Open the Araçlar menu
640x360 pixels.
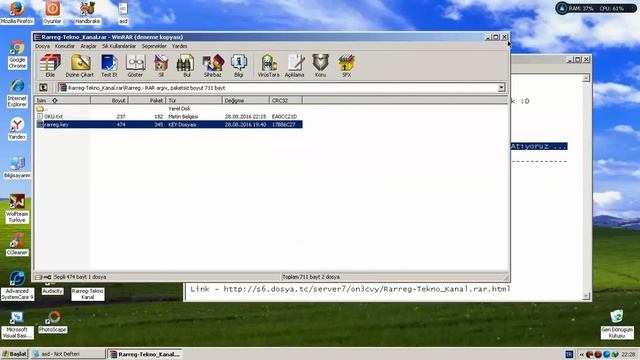[88, 46]
